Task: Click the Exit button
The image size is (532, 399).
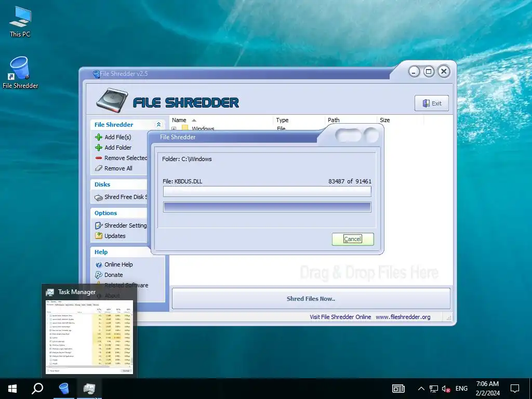Action: (x=432, y=103)
